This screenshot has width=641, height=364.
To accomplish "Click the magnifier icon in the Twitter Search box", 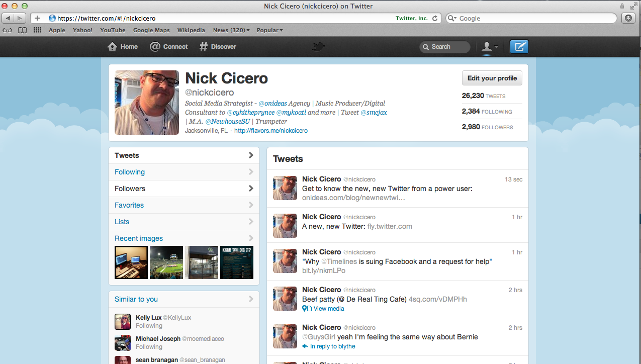I will (x=426, y=47).
